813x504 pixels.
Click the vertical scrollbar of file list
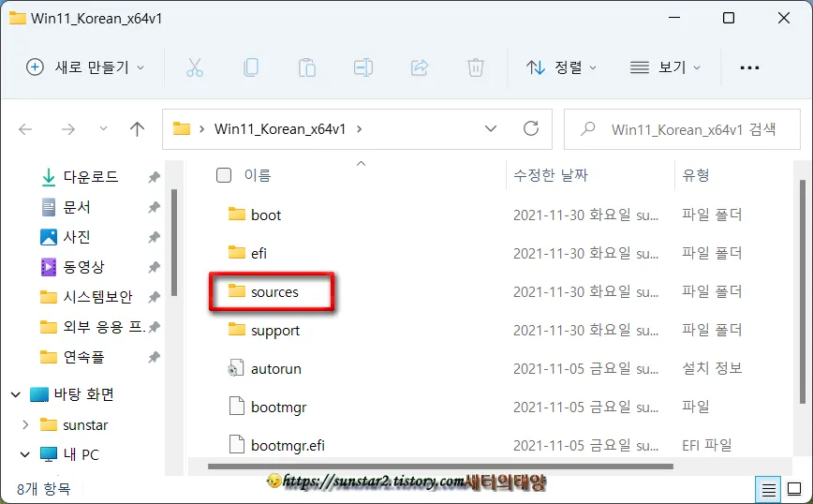(803, 291)
